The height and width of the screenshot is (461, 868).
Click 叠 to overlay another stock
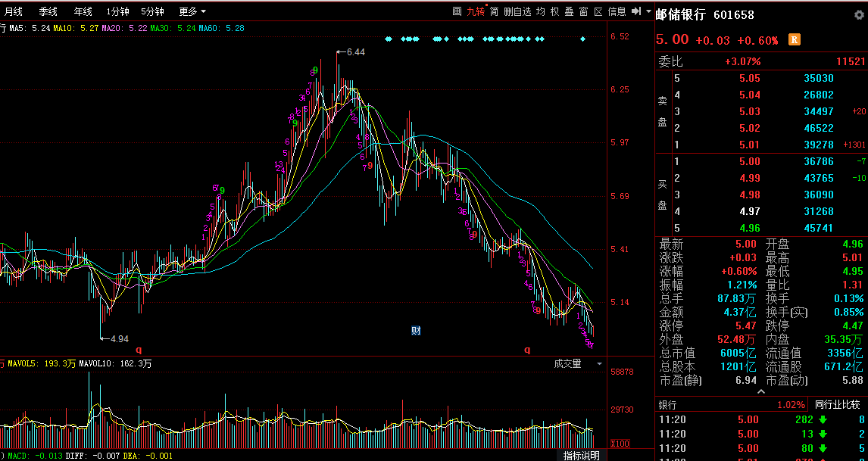coord(570,11)
